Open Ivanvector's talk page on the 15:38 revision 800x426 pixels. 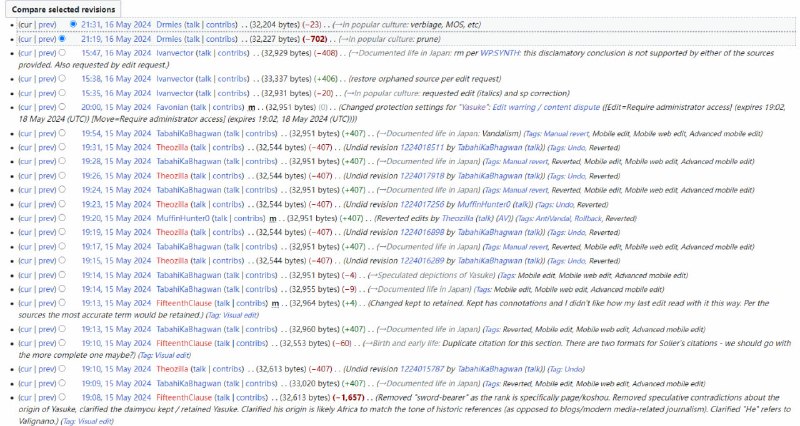click(x=204, y=79)
